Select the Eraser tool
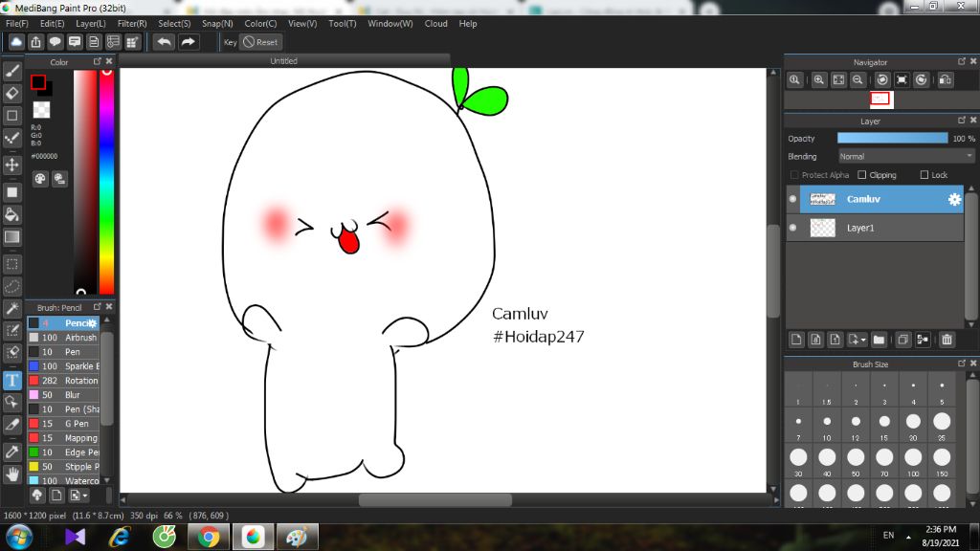 [11, 94]
